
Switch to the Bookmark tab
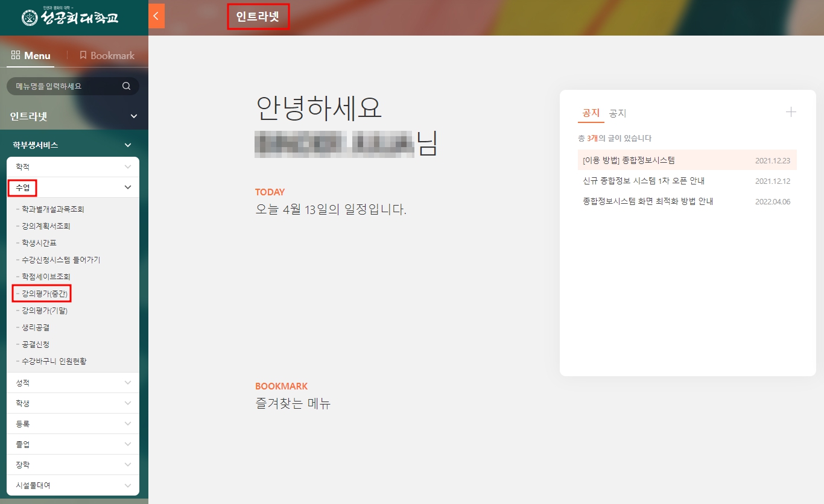(107, 55)
